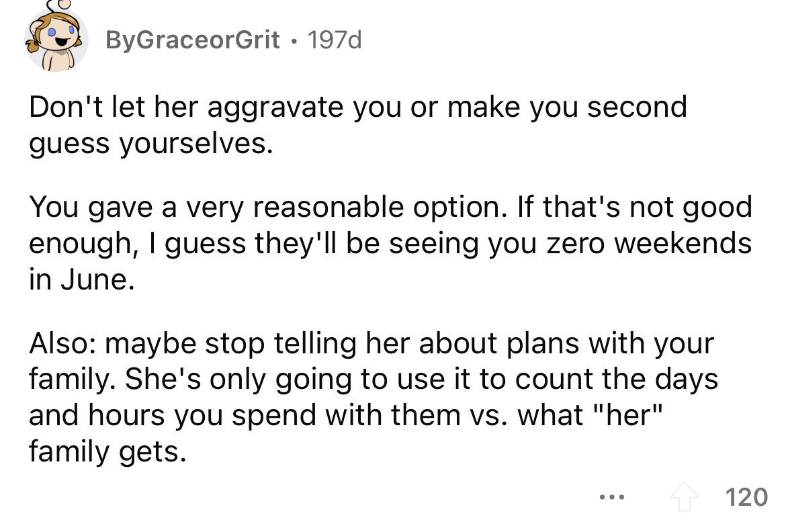Image resolution: width=786 pixels, height=532 pixels.
Task: Click the paragraph starting "Also: maybe stop telling"
Action: pos(373,396)
